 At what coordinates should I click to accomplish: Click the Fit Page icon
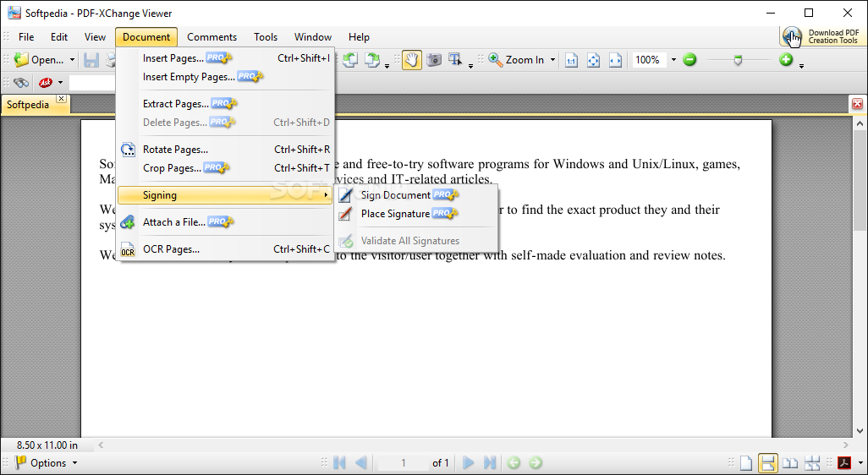point(593,60)
